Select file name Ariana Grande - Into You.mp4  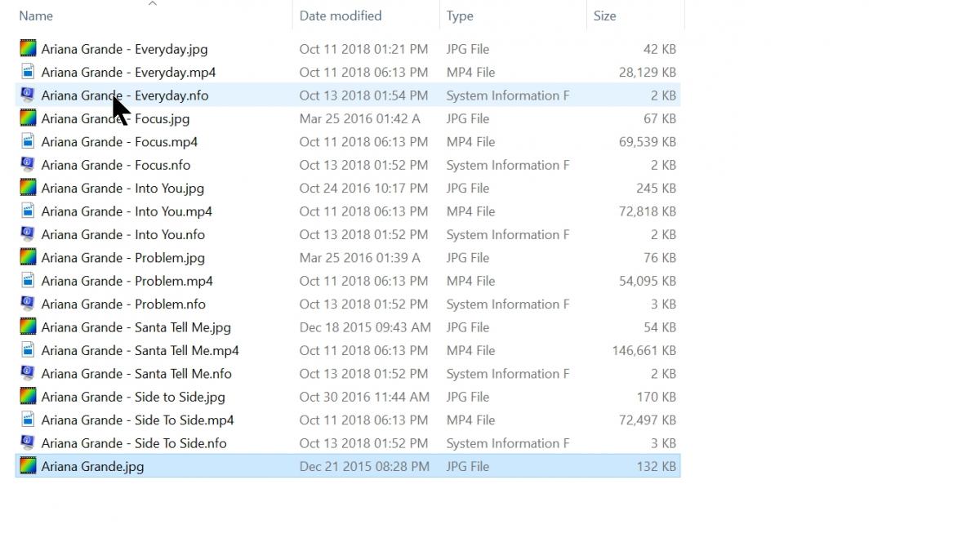[127, 211]
